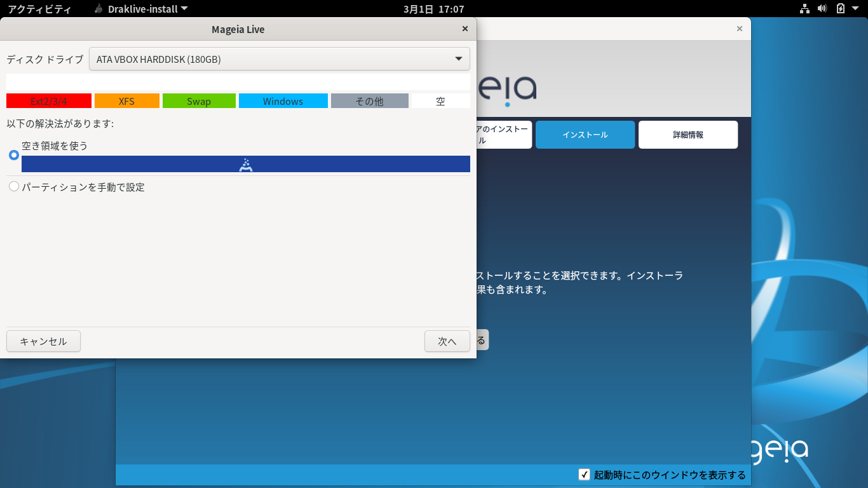Open the system menu arrow at top right

[x=856, y=9]
